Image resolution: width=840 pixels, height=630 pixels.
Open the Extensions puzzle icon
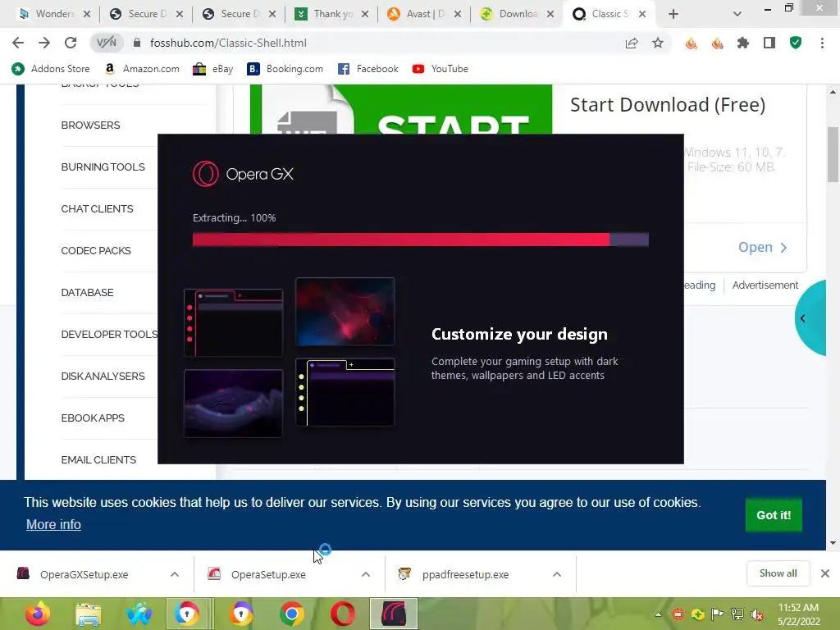[x=743, y=43]
